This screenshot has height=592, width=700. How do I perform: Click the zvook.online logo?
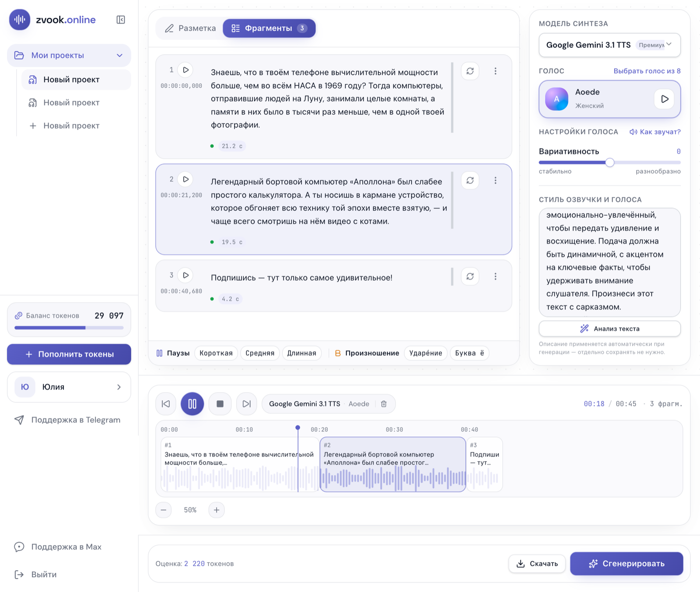click(x=52, y=20)
